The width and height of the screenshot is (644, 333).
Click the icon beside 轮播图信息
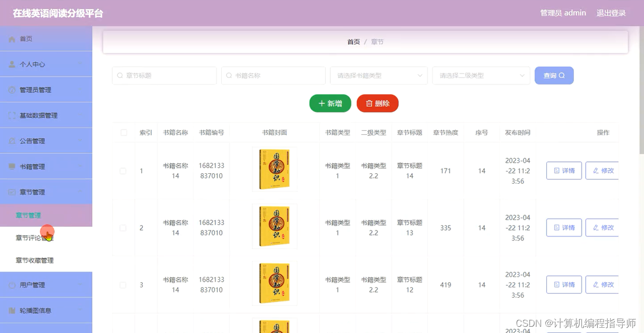12,311
